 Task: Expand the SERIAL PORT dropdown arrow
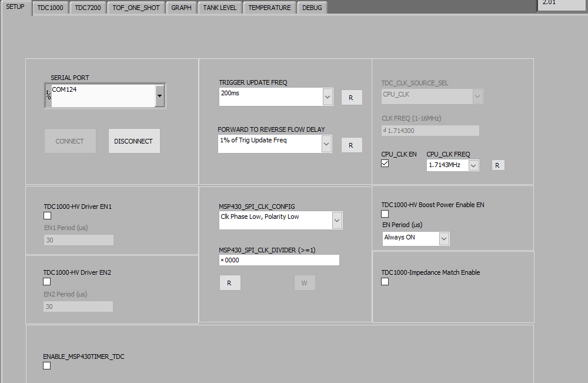(160, 96)
